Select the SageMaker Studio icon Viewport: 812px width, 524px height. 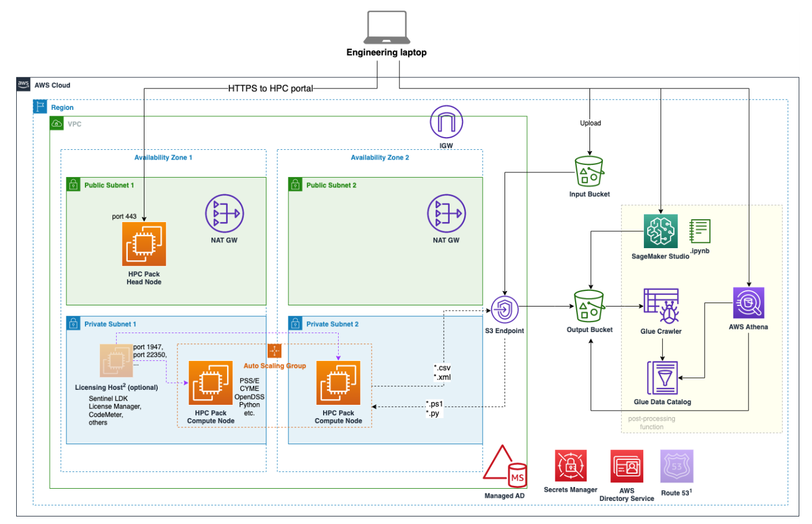coord(661,231)
